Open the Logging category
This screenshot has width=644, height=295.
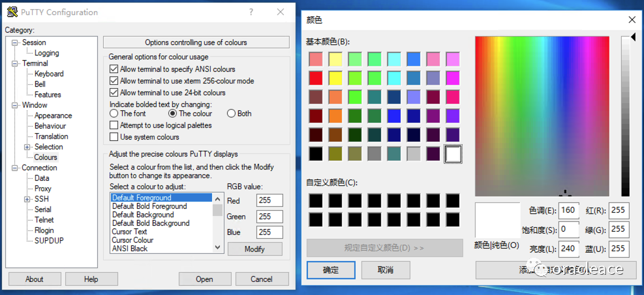coord(46,53)
